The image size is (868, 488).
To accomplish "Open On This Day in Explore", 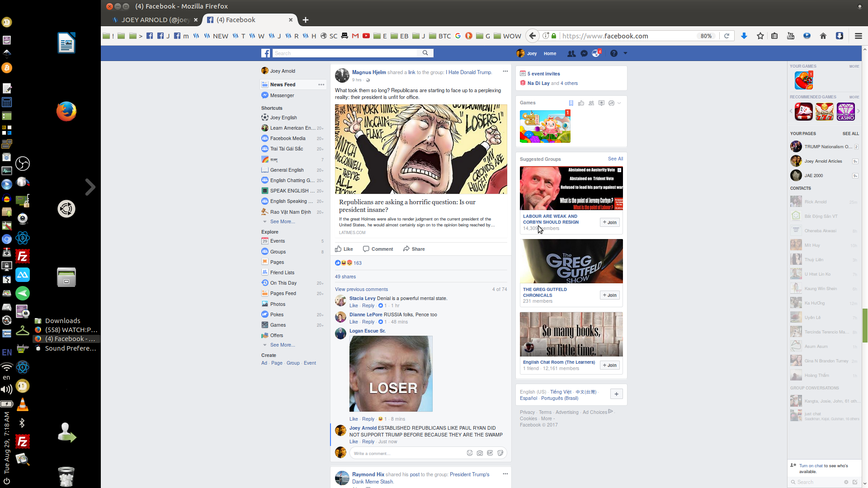I will pos(283,283).
